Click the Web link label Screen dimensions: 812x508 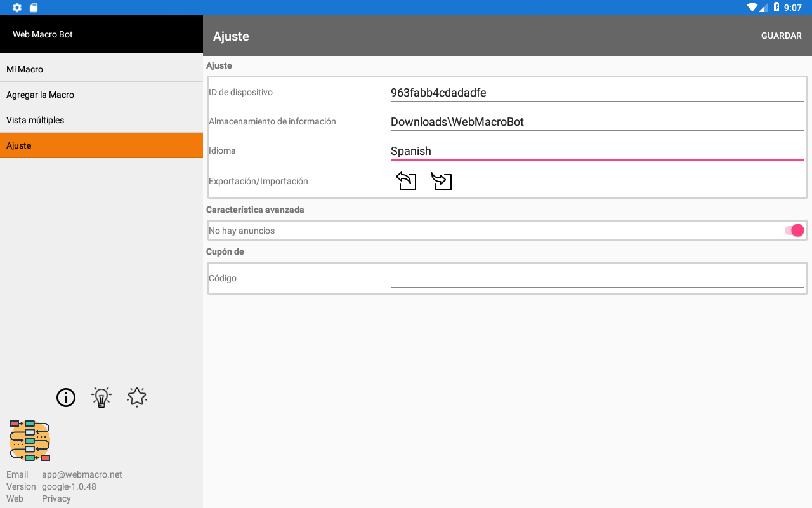[x=15, y=498]
